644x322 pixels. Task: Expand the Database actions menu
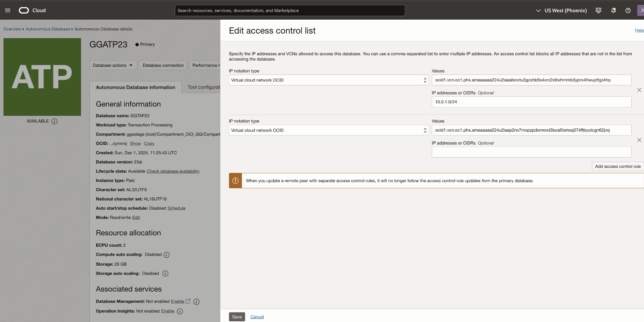click(113, 65)
